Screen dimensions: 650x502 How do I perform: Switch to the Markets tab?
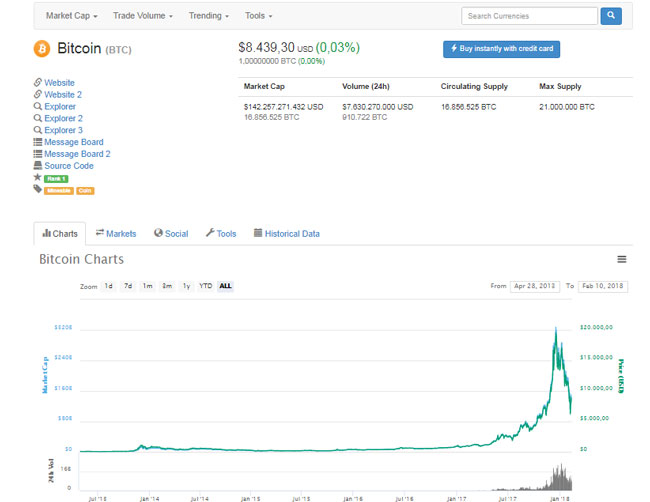[x=116, y=233]
